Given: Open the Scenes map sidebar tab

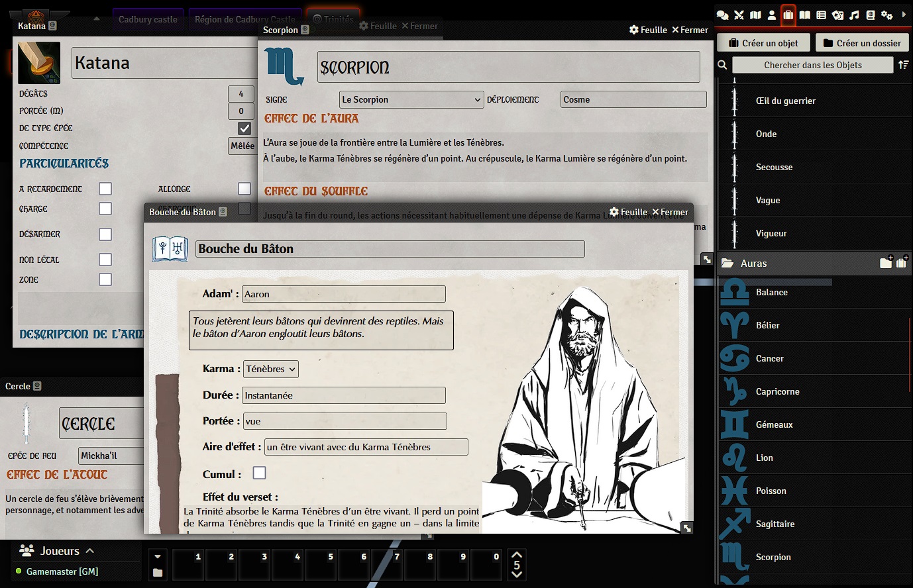Looking at the screenshot, I should pyautogui.click(x=755, y=15).
